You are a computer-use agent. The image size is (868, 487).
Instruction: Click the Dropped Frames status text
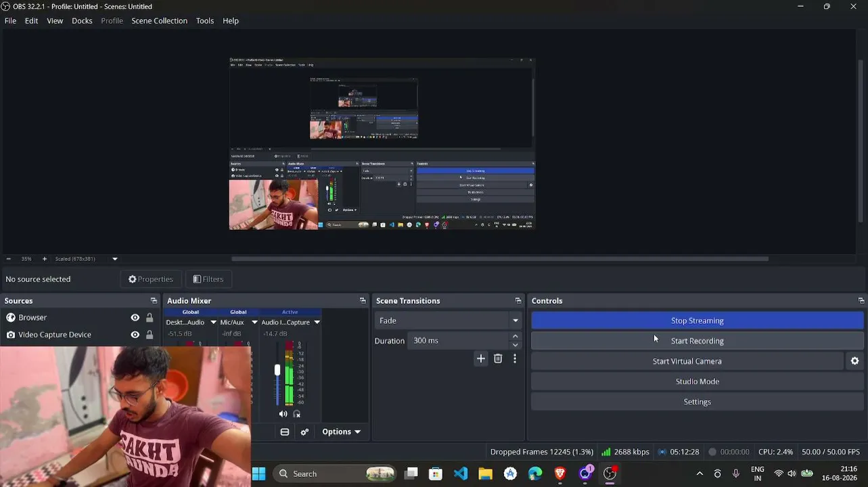[542, 452]
